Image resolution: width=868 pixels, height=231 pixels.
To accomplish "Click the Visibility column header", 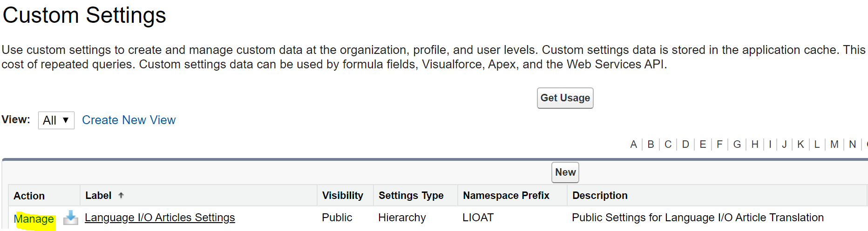I will 342,196.
